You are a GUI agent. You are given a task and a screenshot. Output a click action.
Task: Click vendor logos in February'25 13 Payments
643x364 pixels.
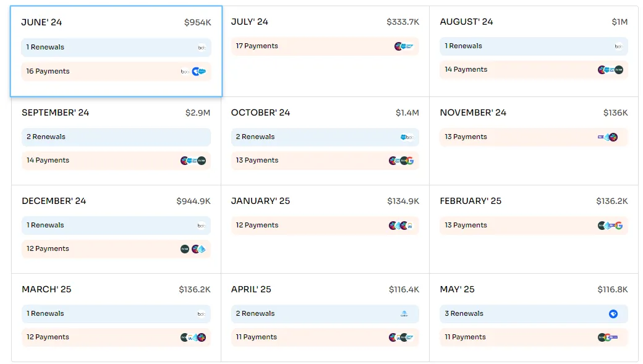[610, 226]
